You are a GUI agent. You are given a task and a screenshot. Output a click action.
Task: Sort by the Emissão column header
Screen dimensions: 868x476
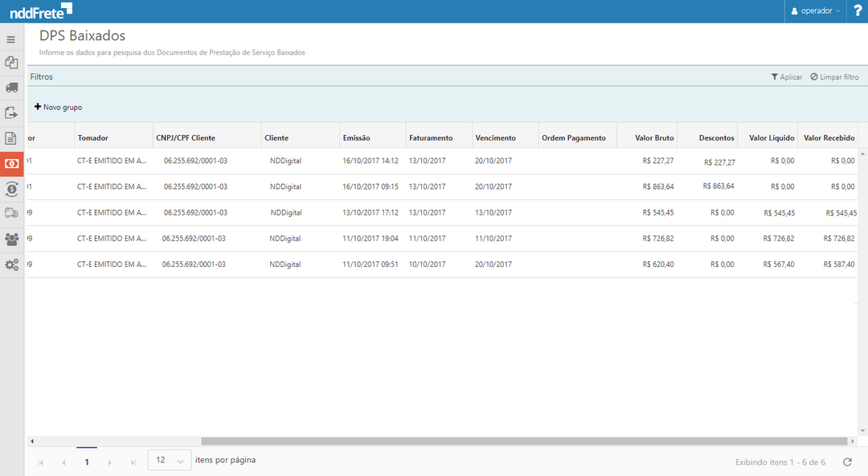tap(356, 138)
